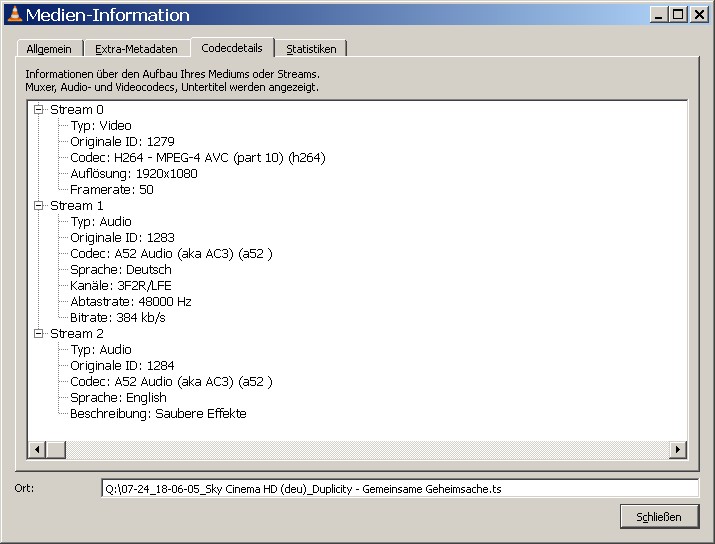The width and height of the screenshot is (715, 544).
Task: Select 'Originale ID: 1284' entry
Action: [x=122, y=366]
